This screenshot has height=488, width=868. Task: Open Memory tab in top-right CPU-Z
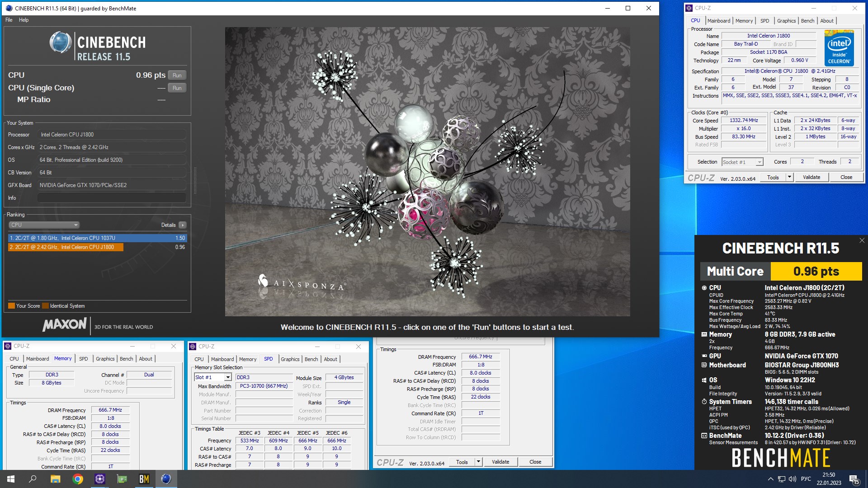tap(744, 21)
